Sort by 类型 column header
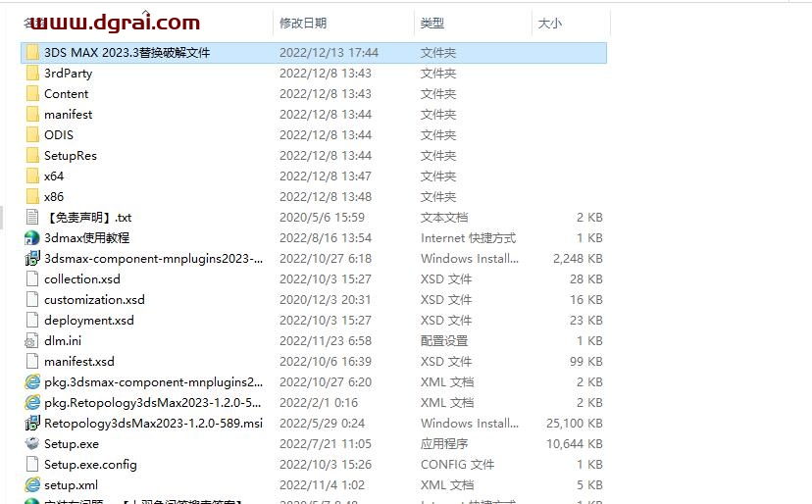This screenshot has height=504, width=812. (431, 23)
